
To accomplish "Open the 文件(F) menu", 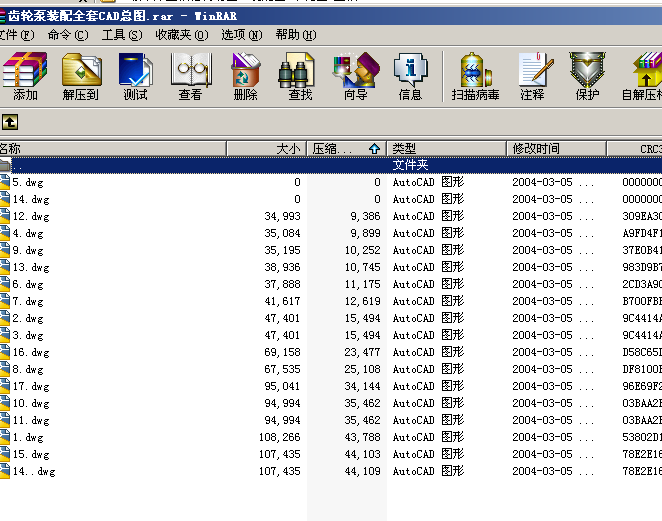I will [x=17, y=35].
